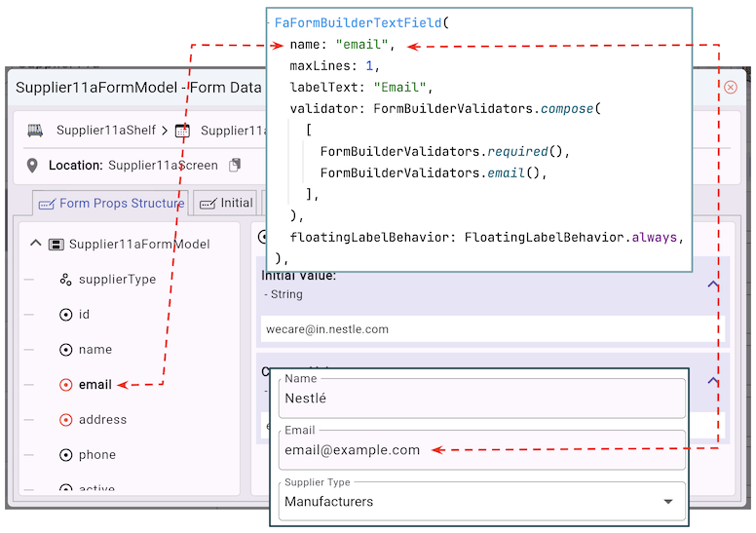Click the Location pin icon

click(x=33, y=165)
